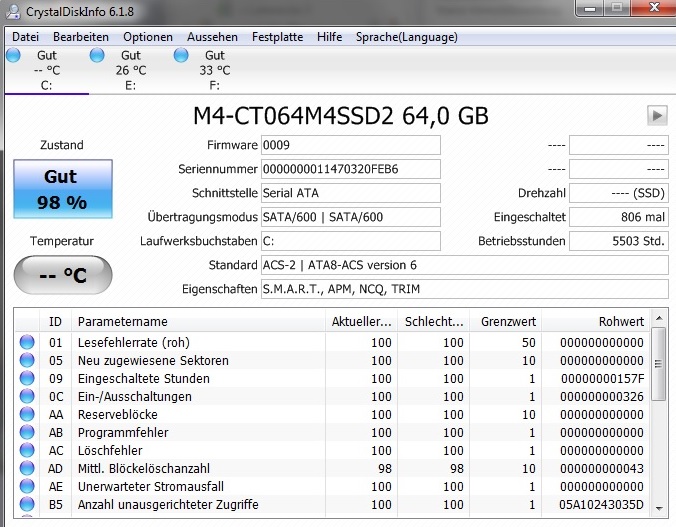Click the Laufwerksbuchstaben field C:

click(351, 241)
